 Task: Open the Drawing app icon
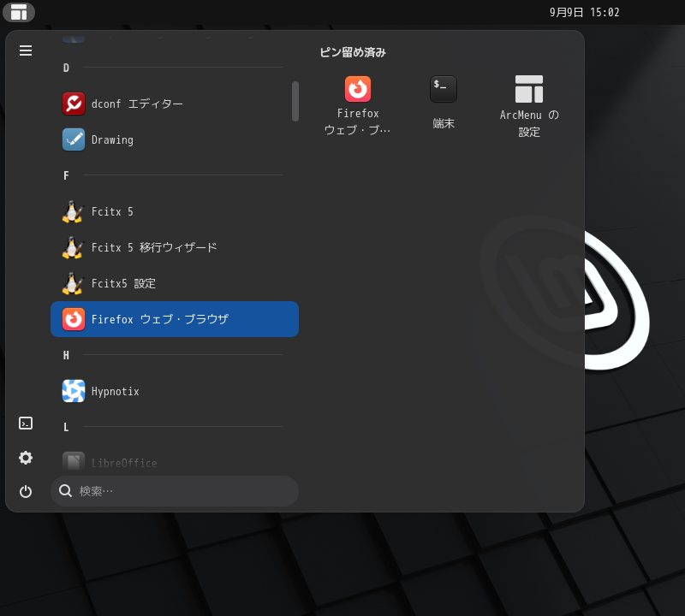coord(74,139)
